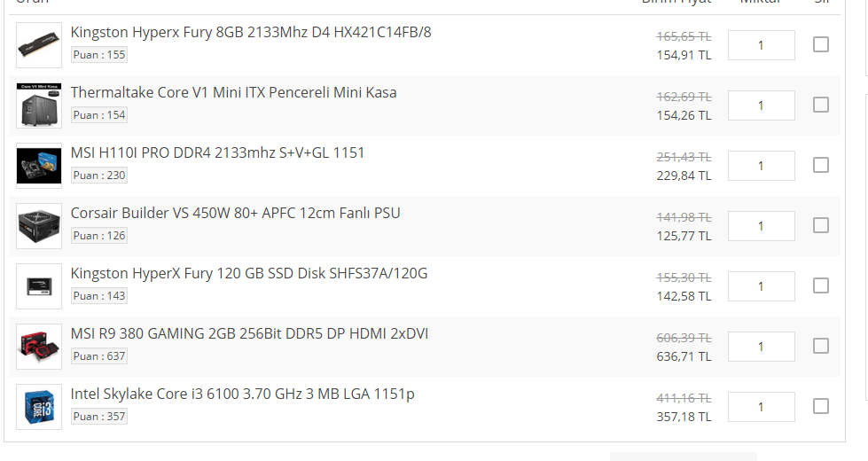This screenshot has height=461, width=868.
Task: Check the delete box for MSI R9 380
Action: coord(821,346)
